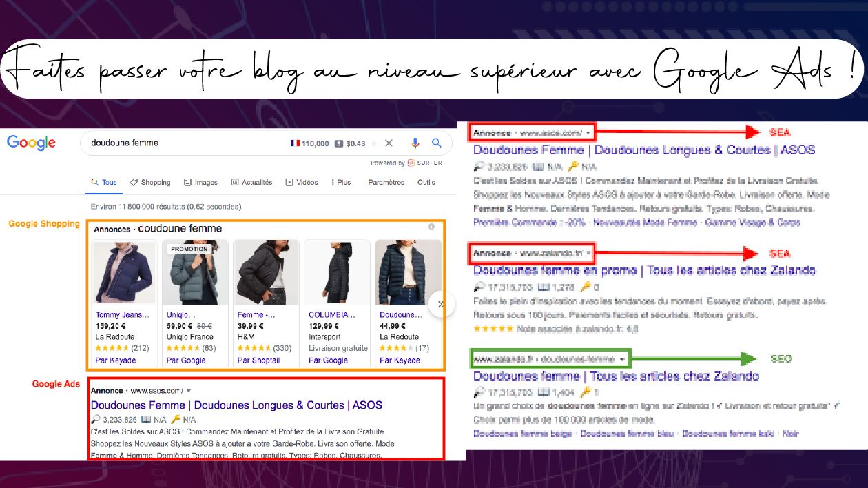Expand the zalando.fr doudounes-femme URL dropdown
Viewport: 868px width, 488px height.
pyautogui.click(x=622, y=359)
